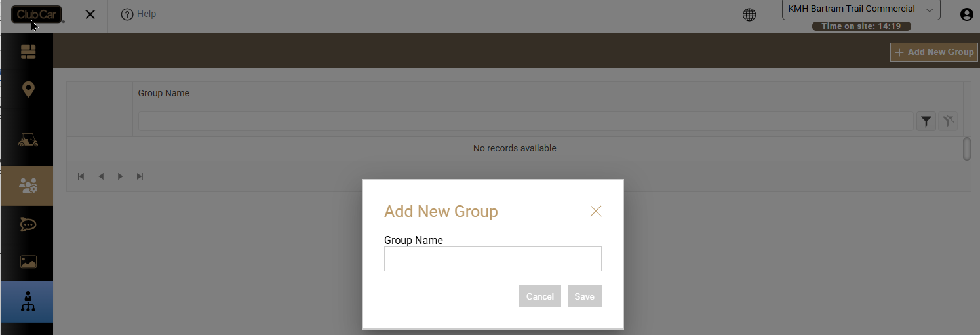This screenshot has height=335, width=980.
Task: Go to the previous grid page
Action: pos(101,176)
